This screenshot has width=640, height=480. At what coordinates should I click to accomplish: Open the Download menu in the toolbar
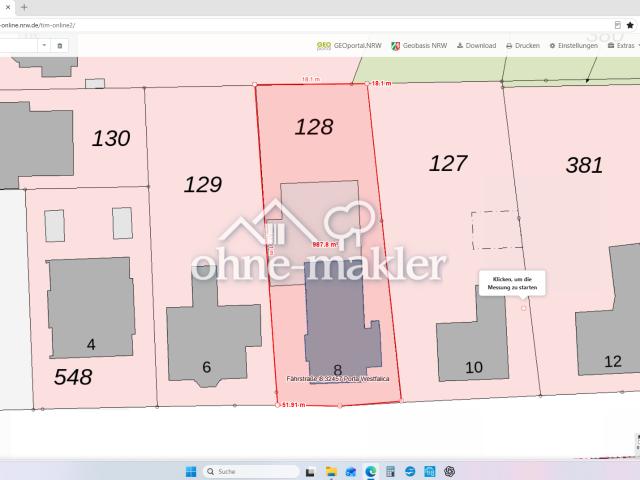click(x=476, y=46)
